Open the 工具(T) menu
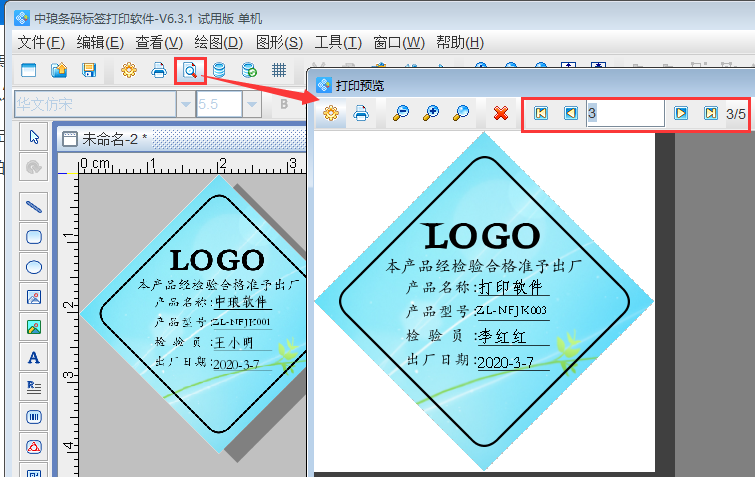Screen dimensions: 755x477 pos(338,42)
